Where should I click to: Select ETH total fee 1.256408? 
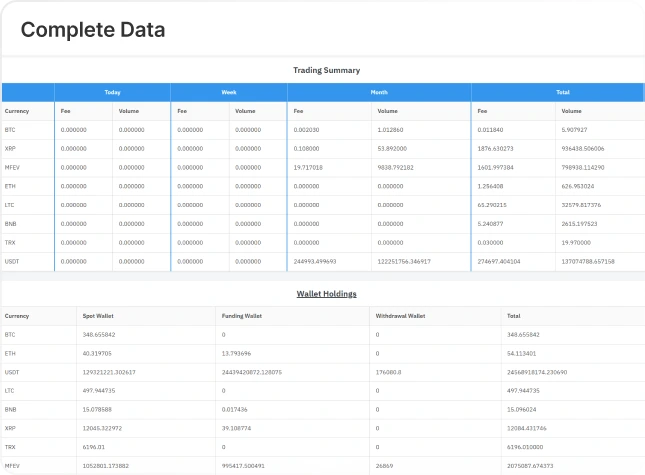490,186
